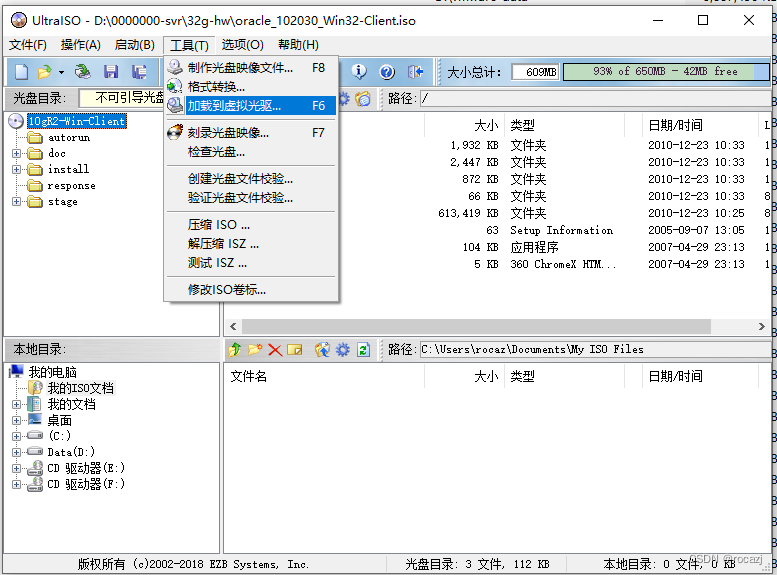Click the UltraISO title bar app icon
Screen dimensions: 777x575
[19, 20]
